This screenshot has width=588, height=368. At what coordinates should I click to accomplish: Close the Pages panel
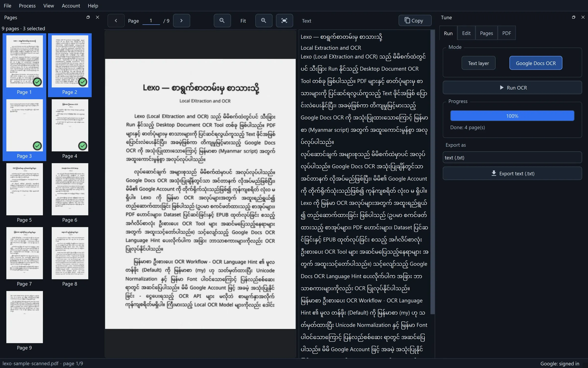tap(98, 17)
